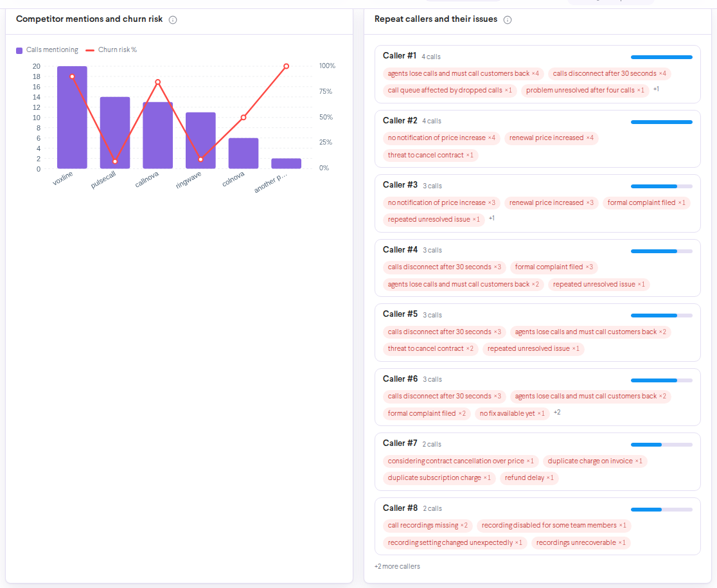The image size is (717, 588).
Task: Open the Caller #4 heading
Action: [400, 249]
